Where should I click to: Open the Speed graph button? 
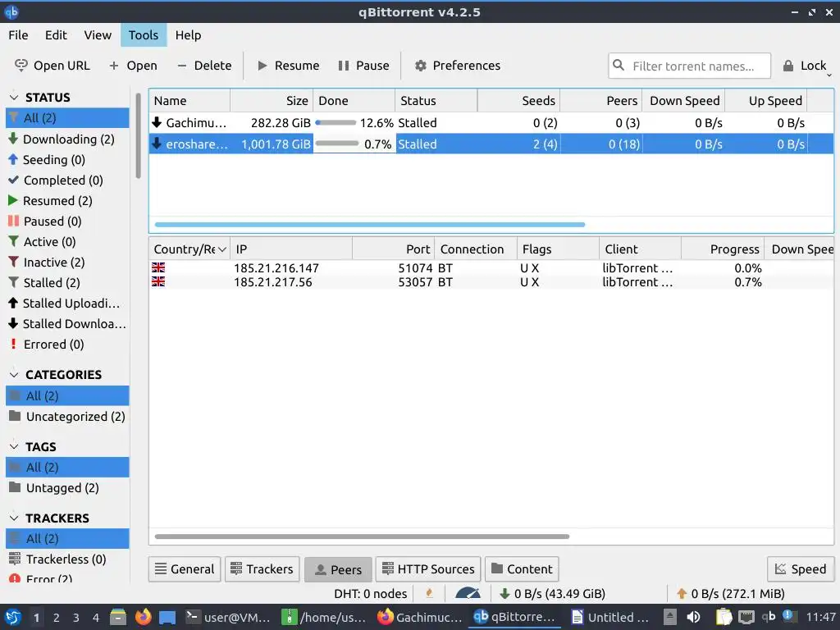coord(801,569)
